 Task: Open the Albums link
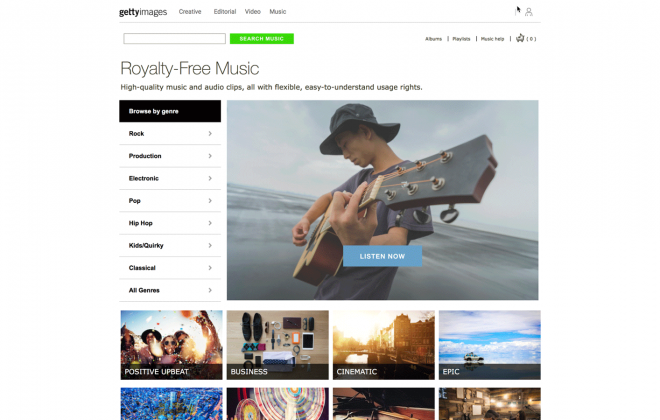tap(434, 39)
